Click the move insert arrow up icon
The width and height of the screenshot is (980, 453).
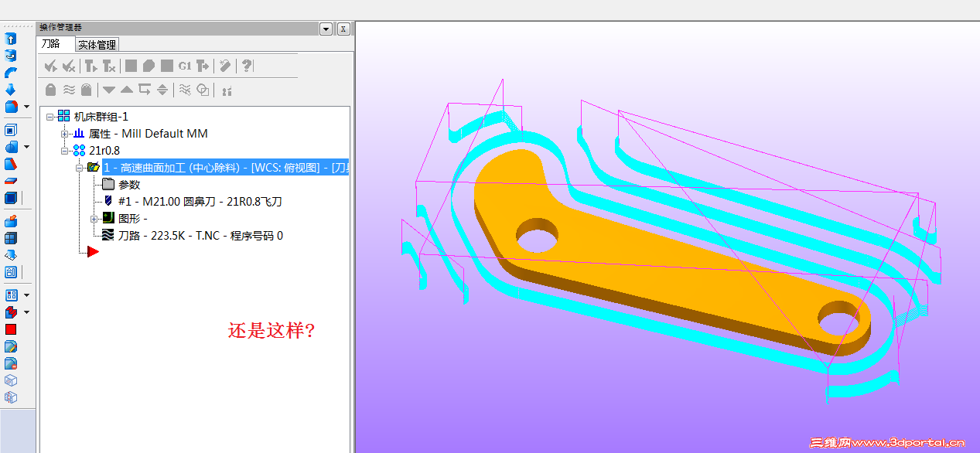[x=127, y=90]
